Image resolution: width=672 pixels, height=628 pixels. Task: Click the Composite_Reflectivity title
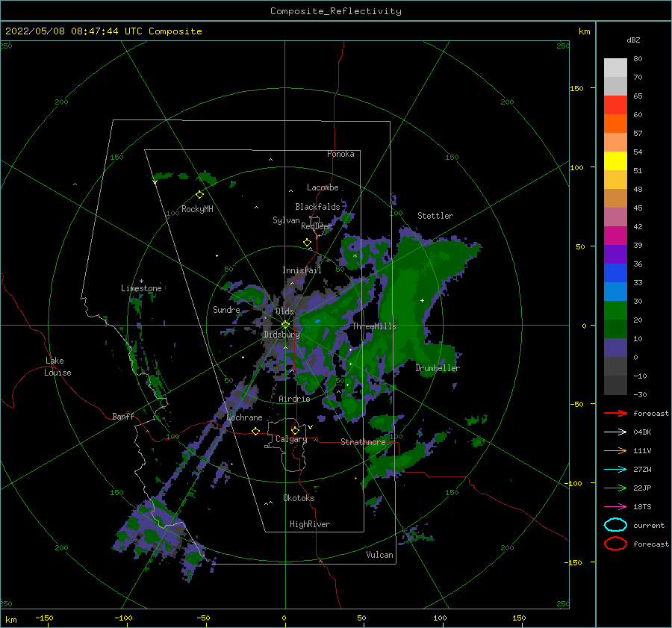click(x=336, y=11)
